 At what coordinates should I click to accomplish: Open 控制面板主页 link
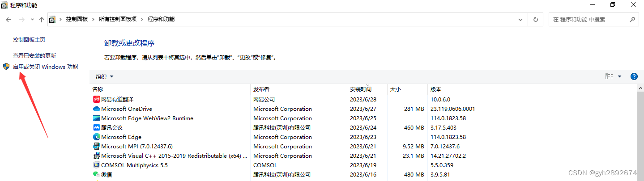point(29,40)
